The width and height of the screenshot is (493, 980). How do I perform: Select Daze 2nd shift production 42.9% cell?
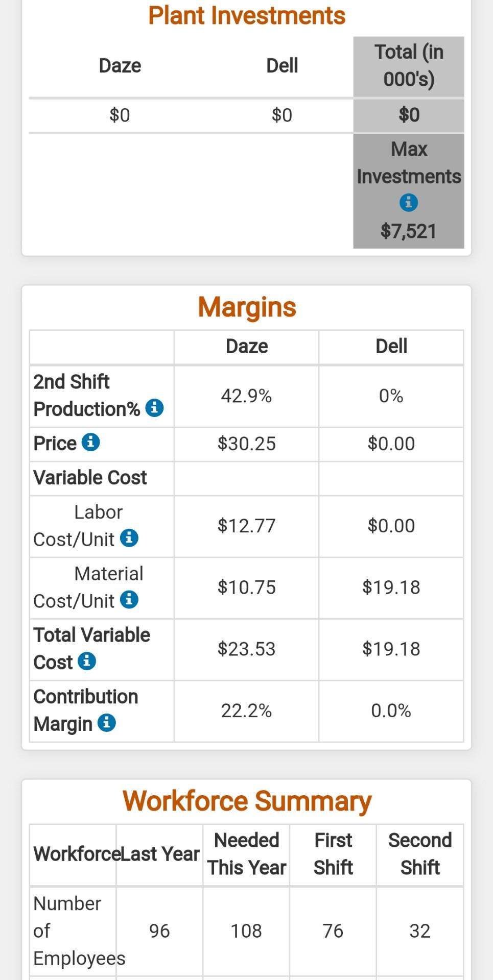click(x=246, y=396)
